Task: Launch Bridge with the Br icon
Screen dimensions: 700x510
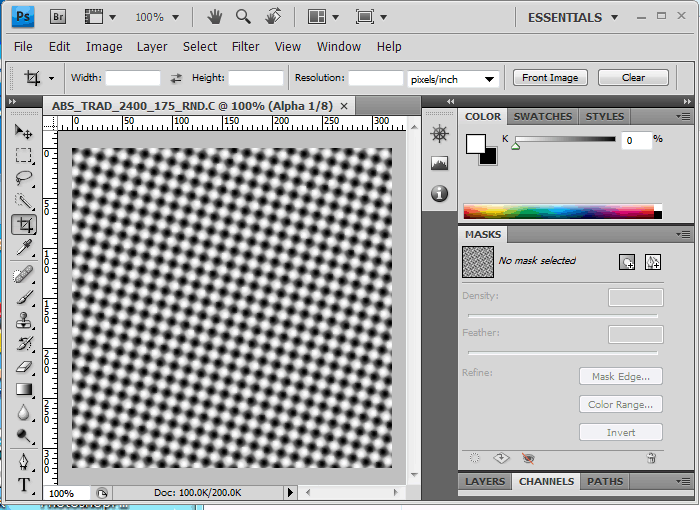Action: coord(58,17)
